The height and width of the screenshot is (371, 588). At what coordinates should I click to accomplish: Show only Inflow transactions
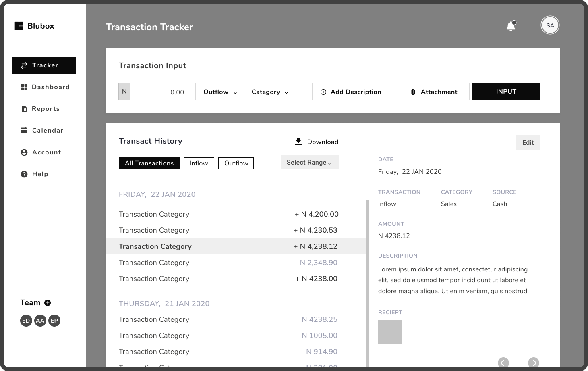pyautogui.click(x=199, y=163)
